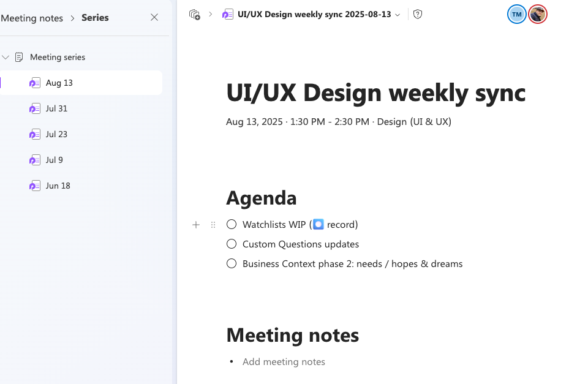Screen dimensions: 588x384
Task: Close the sidebar with the X
Action: coord(154,17)
